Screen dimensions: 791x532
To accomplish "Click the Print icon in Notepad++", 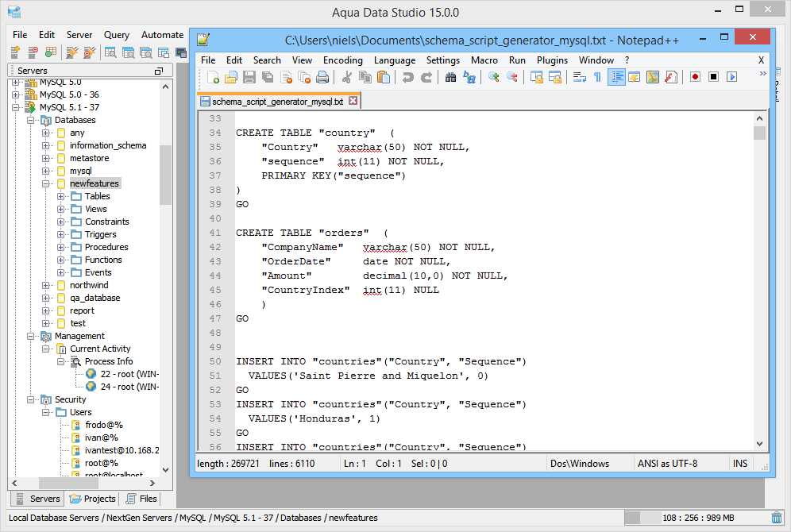I will coord(322,77).
